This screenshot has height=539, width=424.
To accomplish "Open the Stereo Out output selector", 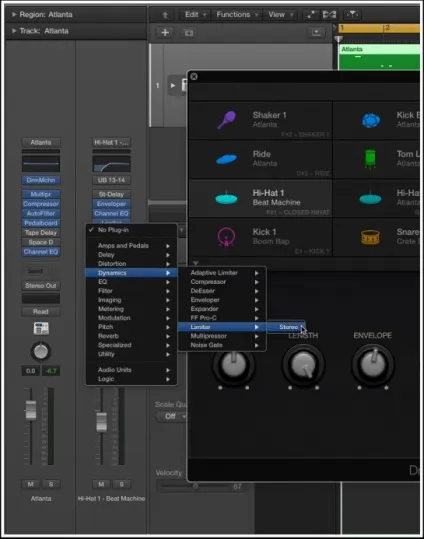I will pyautogui.click(x=41, y=286).
